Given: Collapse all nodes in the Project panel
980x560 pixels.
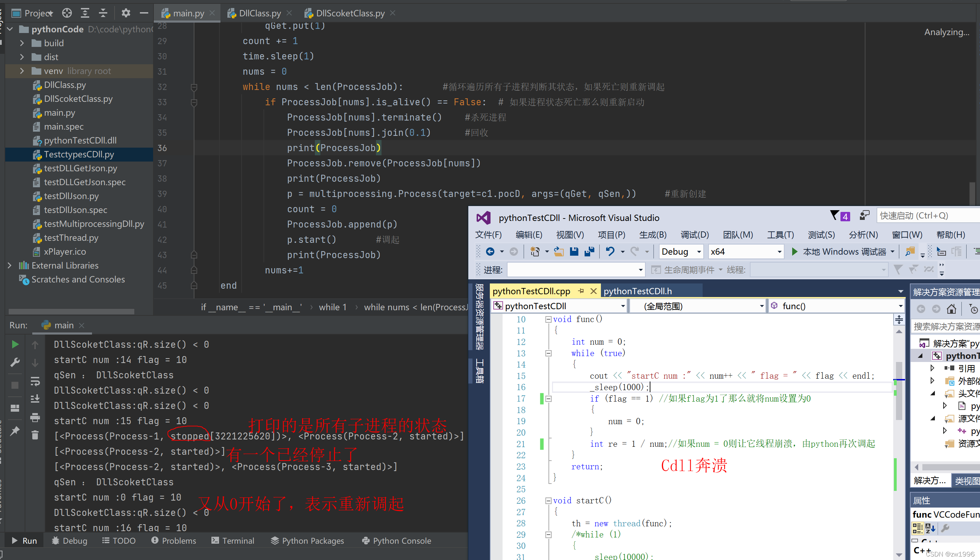Looking at the screenshot, I should [x=103, y=13].
